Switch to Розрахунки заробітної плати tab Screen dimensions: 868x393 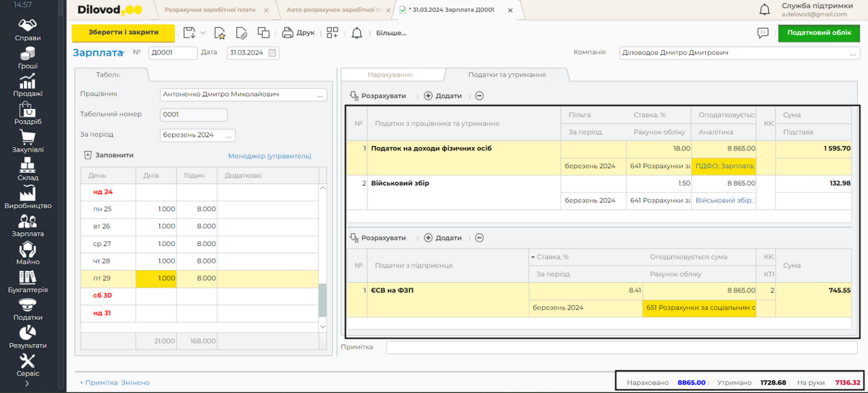210,10
